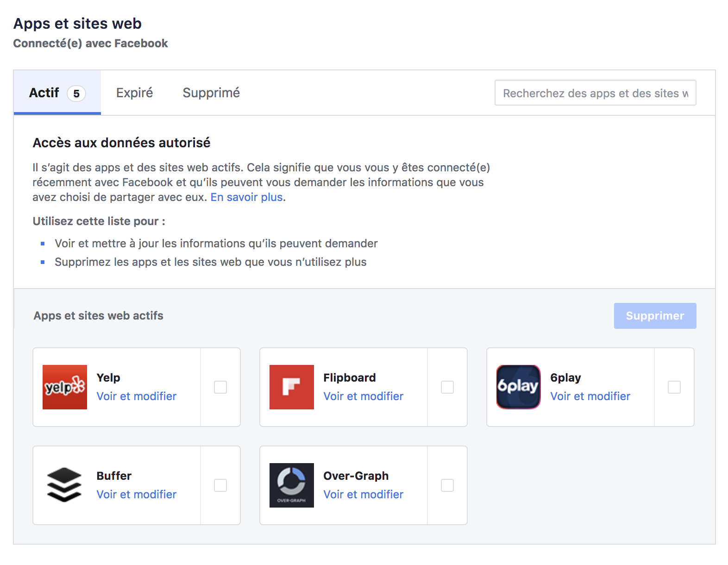Click Voir et modifier under Flipboard

(364, 396)
